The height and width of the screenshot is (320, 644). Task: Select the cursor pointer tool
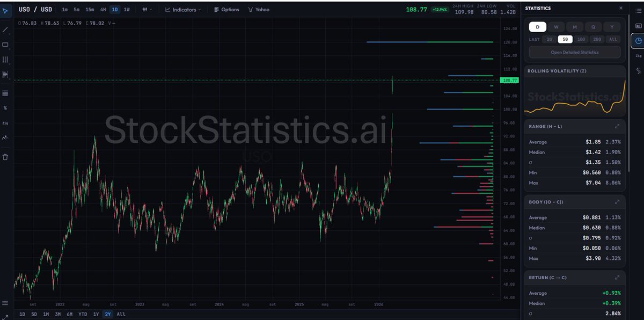pyautogui.click(x=5, y=10)
